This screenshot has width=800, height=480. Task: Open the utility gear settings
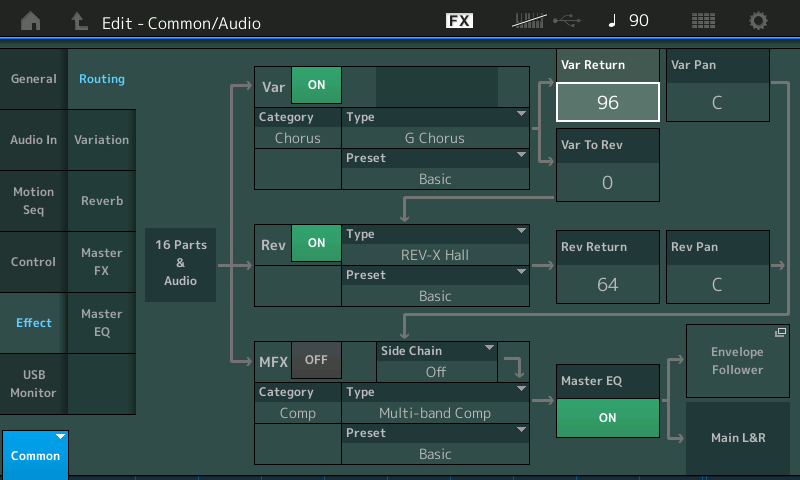(759, 20)
